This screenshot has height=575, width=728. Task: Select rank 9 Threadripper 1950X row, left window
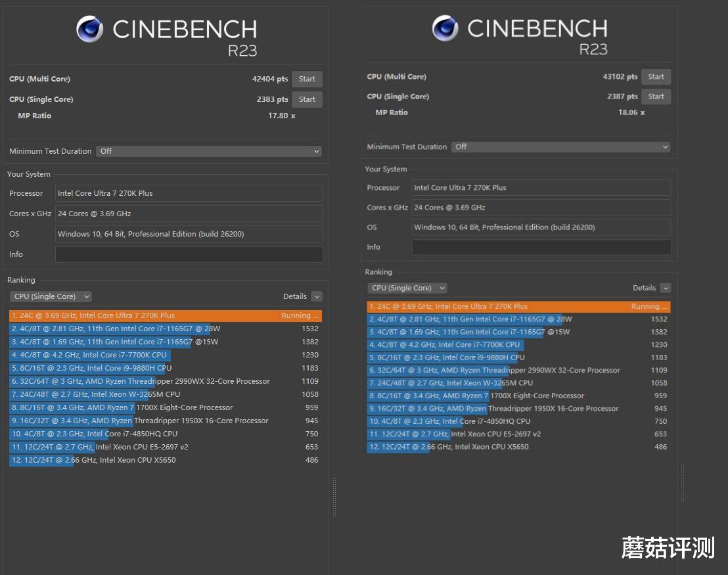[x=166, y=421]
